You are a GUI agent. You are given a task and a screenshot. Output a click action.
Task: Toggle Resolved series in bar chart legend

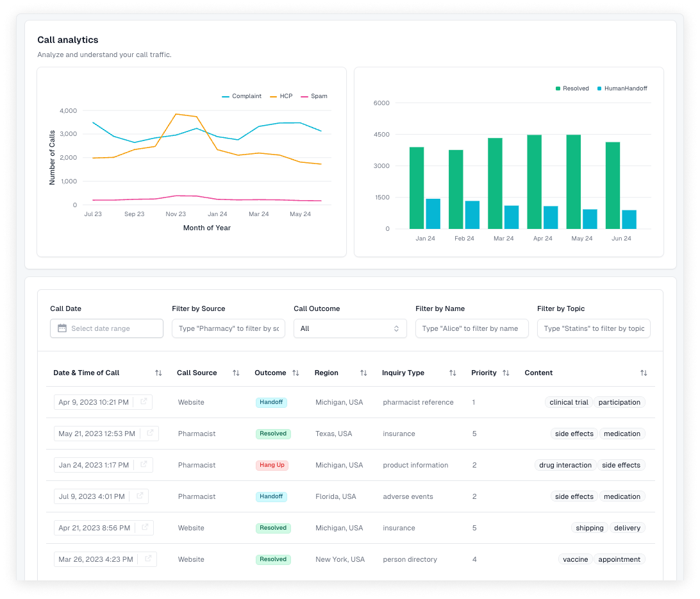[572, 89]
